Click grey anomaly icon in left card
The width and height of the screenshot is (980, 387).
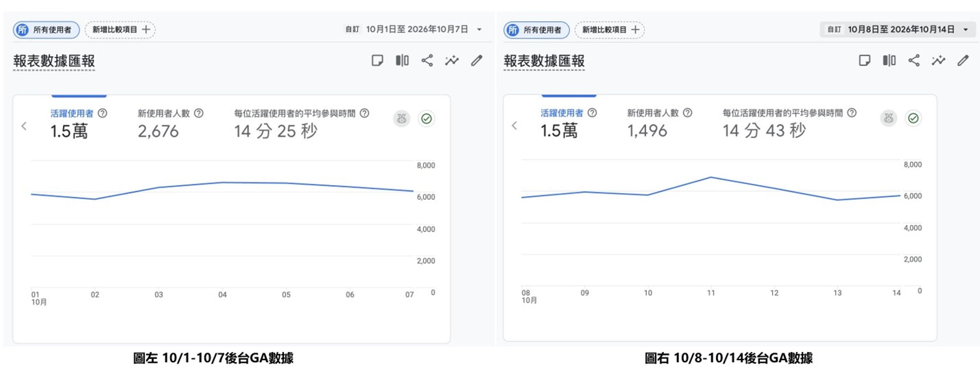pos(402,119)
